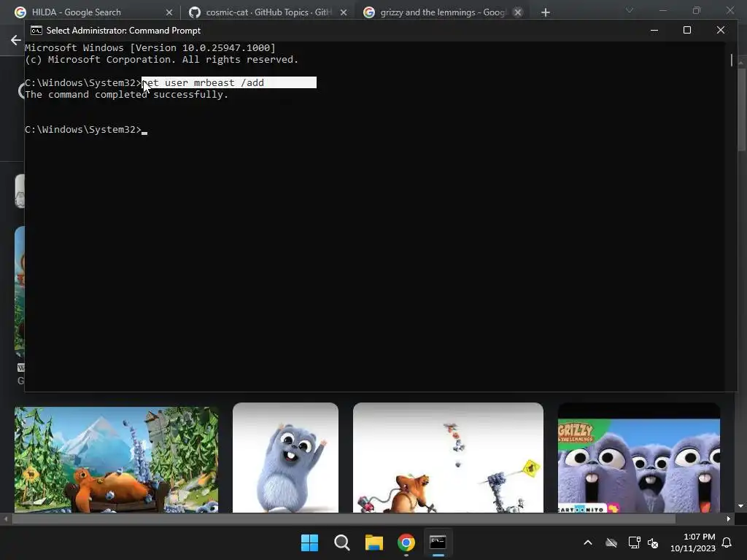Click the page scrollbar down arrow
The height and width of the screenshot is (560, 747).
[741, 506]
